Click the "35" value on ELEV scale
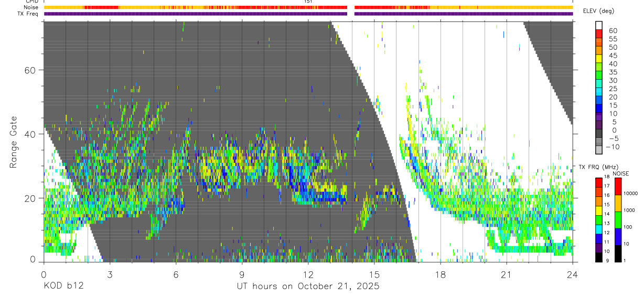 [613, 72]
